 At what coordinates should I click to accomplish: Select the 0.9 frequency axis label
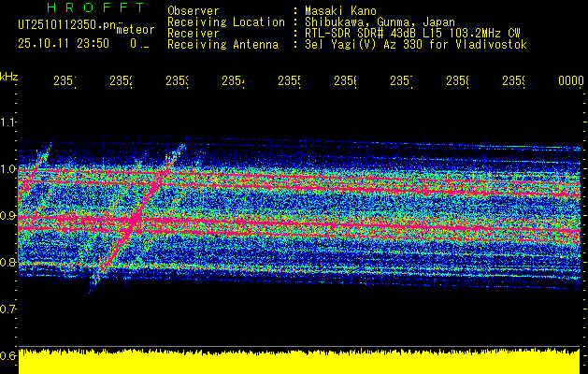pos(7,215)
